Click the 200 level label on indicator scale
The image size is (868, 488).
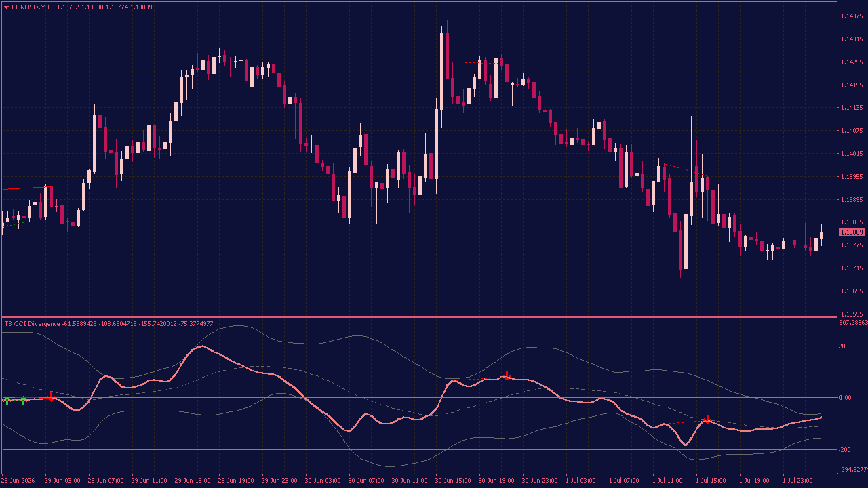[x=845, y=346]
